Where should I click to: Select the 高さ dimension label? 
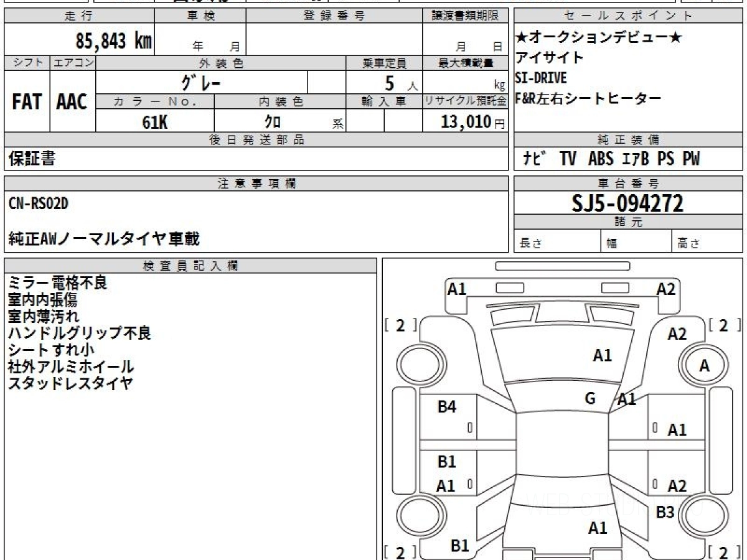point(689,244)
